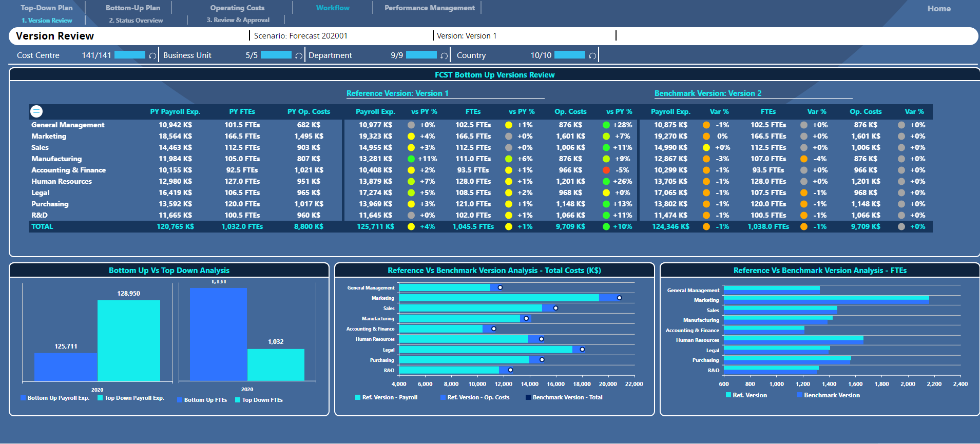Switch to the Operating Costs tab

(237, 8)
